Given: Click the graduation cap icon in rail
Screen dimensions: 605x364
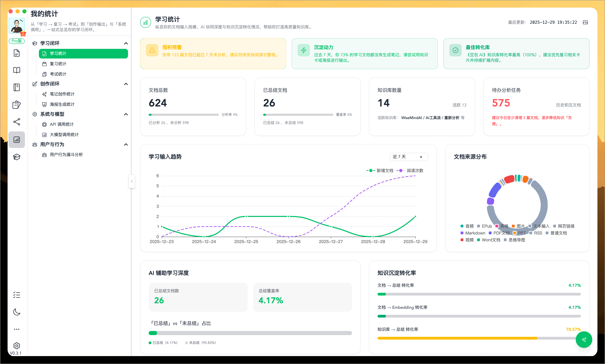Looking at the screenshot, I should pyautogui.click(x=17, y=157).
